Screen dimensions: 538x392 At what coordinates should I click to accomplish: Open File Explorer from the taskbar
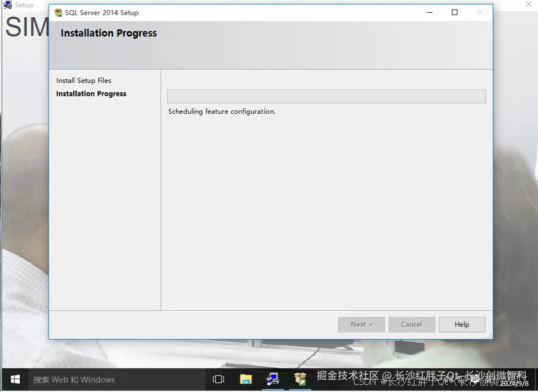pos(246,379)
